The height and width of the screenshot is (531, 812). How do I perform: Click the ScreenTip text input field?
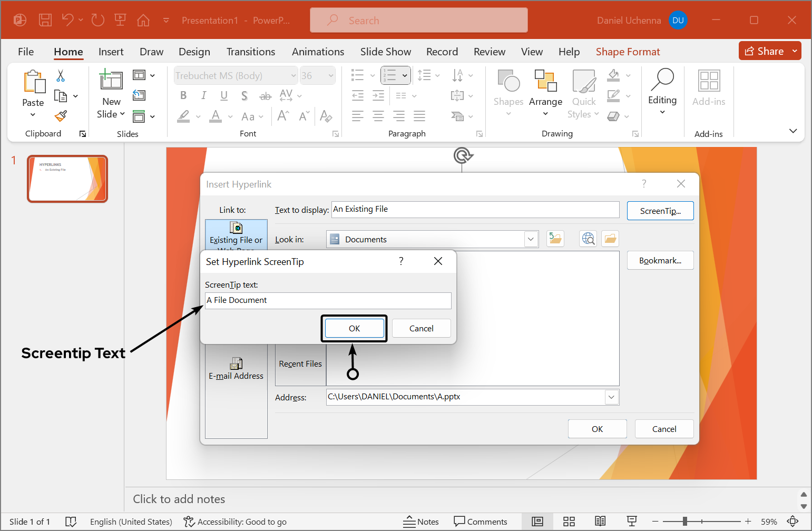click(x=328, y=300)
